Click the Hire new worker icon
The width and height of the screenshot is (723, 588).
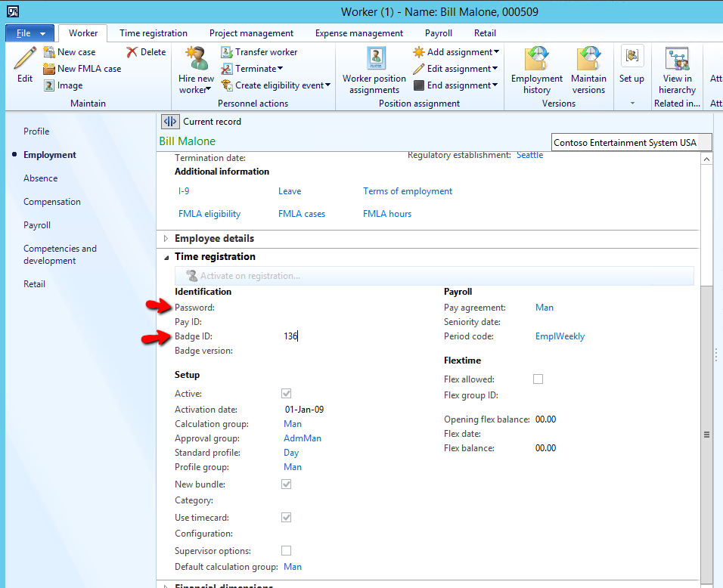pos(196,59)
